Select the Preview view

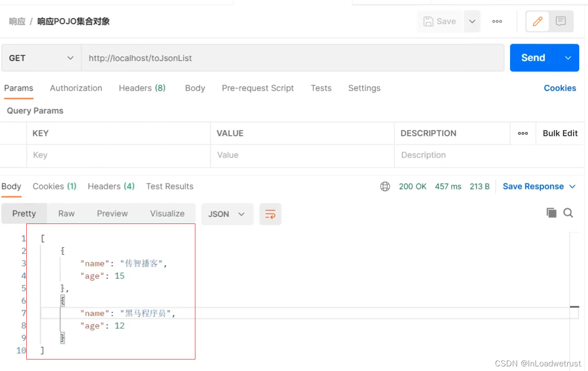point(112,213)
